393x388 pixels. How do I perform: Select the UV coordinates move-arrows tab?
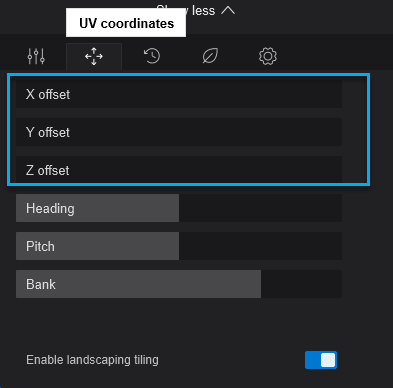point(94,56)
